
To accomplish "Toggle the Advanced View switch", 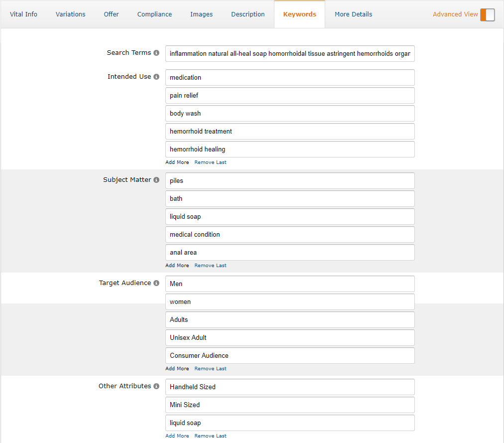I will click(x=487, y=14).
